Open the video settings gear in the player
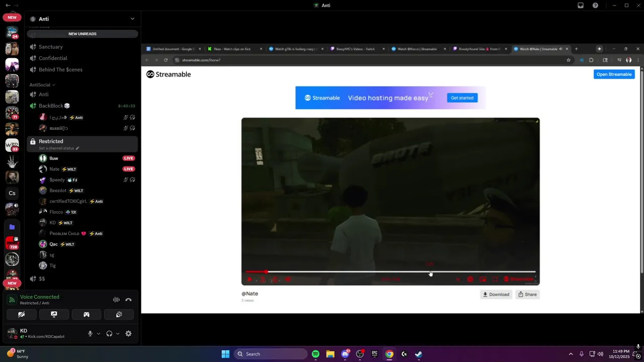 (470, 279)
